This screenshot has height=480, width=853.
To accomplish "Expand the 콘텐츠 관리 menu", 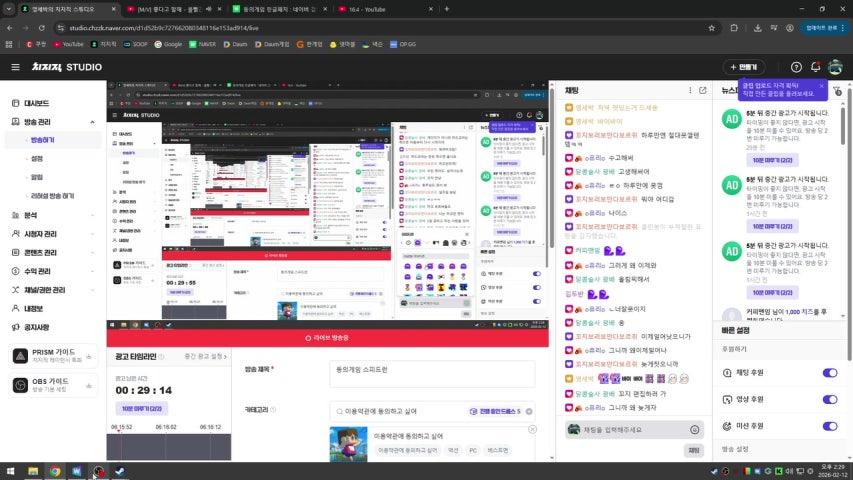I will click(92, 253).
